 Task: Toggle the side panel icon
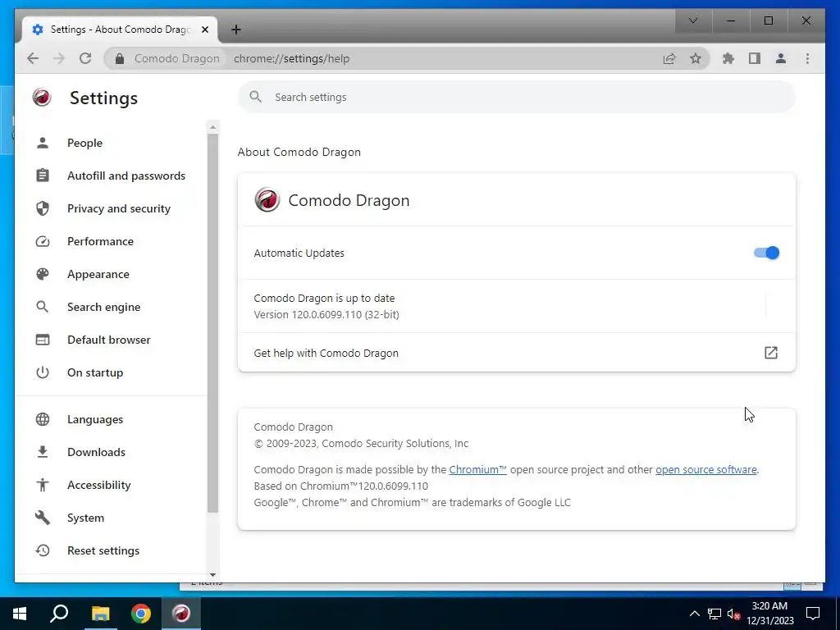coord(755,58)
